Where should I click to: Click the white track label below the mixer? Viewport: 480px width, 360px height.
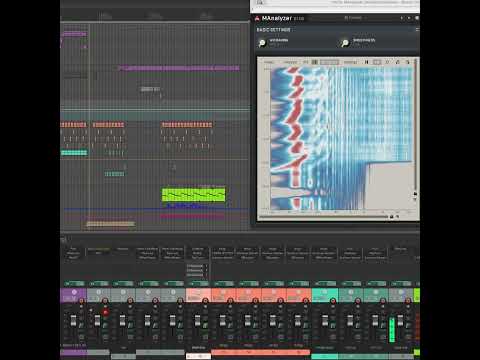point(198,356)
